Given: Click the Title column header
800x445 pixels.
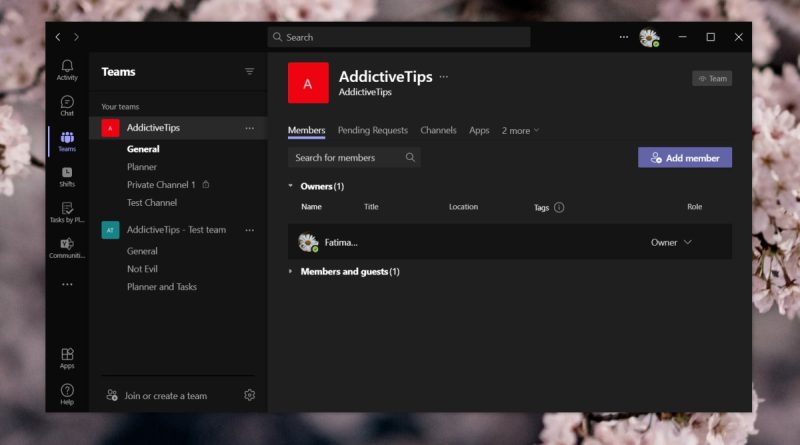Looking at the screenshot, I should tap(371, 207).
